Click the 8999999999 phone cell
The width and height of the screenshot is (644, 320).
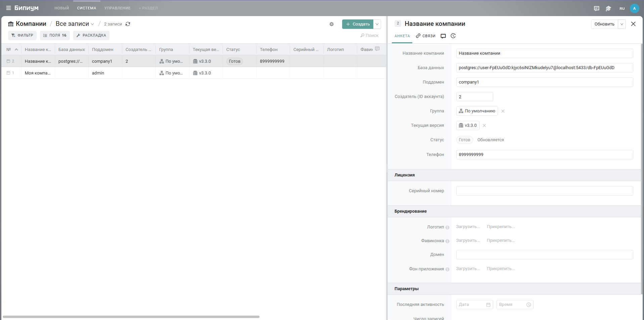click(273, 61)
